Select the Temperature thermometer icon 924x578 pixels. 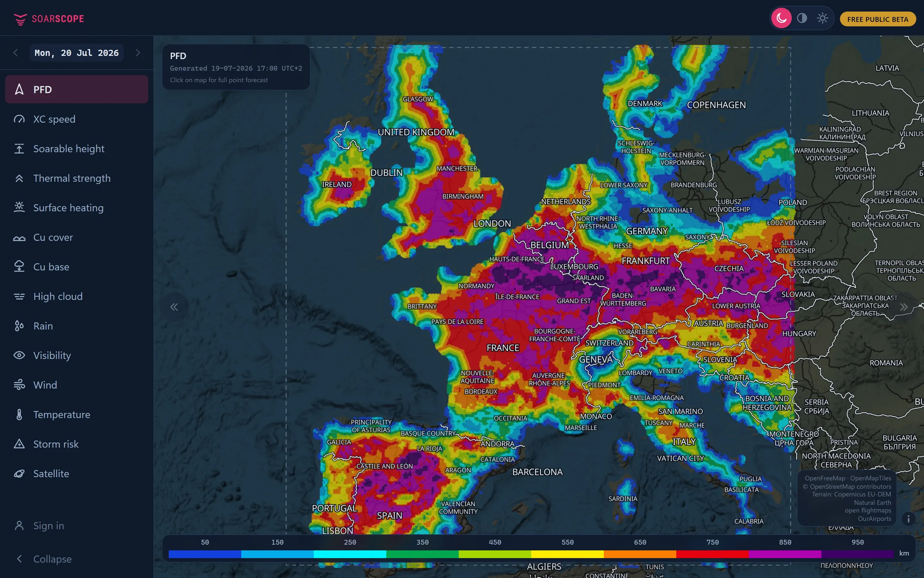[x=19, y=414]
